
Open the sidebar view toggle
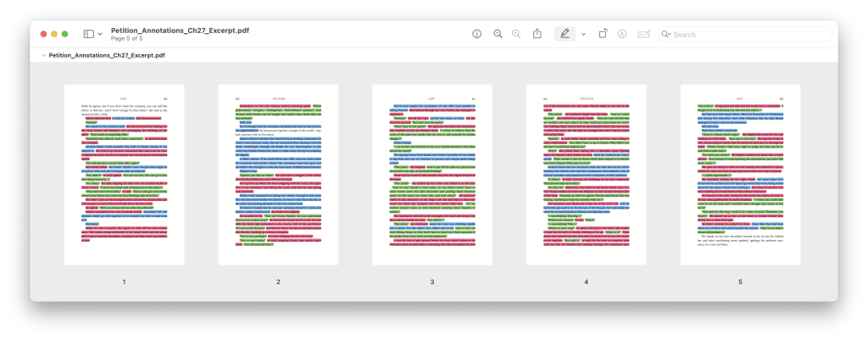(x=88, y=34)
